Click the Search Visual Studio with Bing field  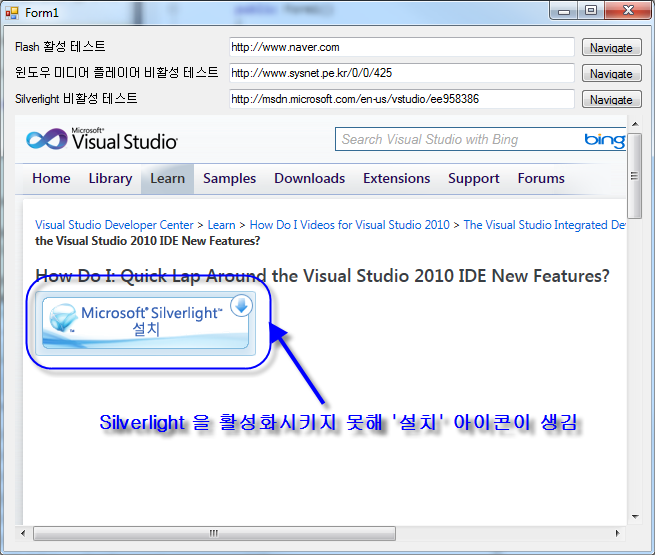click(x=458, y=139)
